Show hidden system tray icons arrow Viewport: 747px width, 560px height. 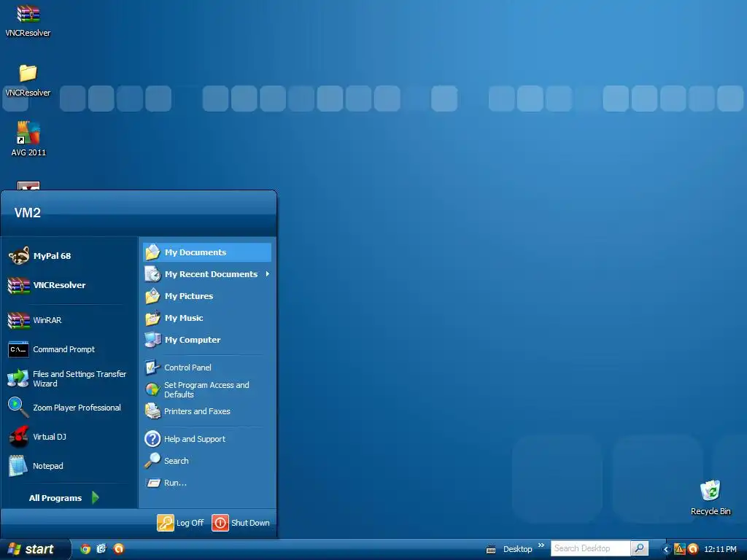click(666, 549)
